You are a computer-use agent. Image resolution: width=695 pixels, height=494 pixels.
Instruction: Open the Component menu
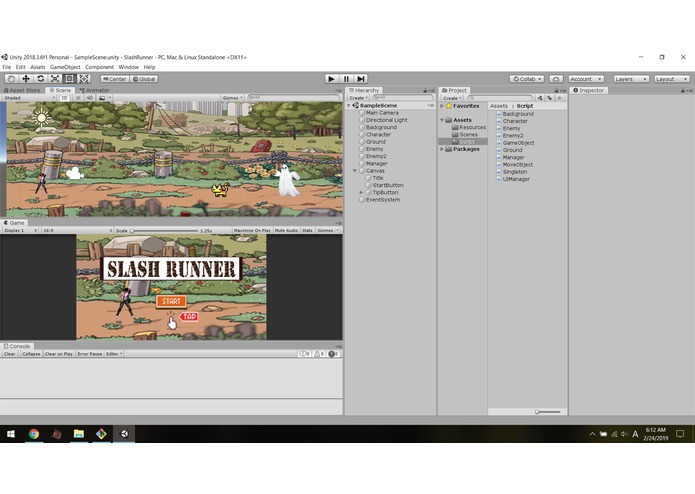[99, 67]
